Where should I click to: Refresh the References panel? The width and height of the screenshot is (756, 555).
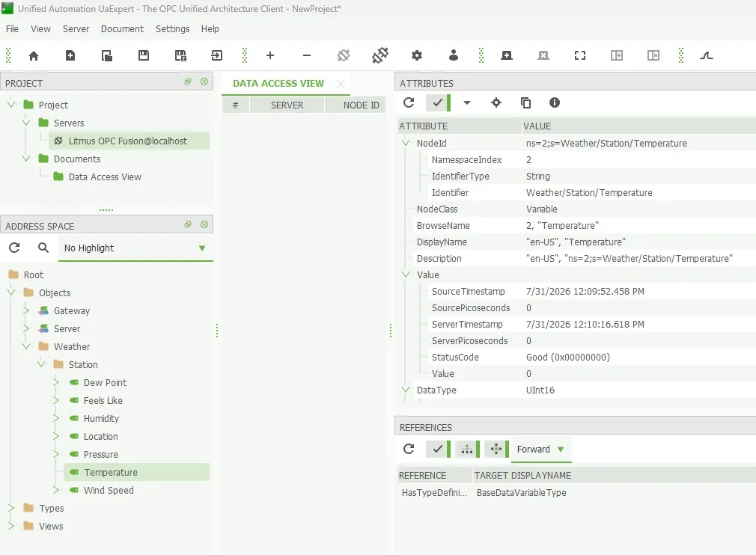(x=409, y=449)
